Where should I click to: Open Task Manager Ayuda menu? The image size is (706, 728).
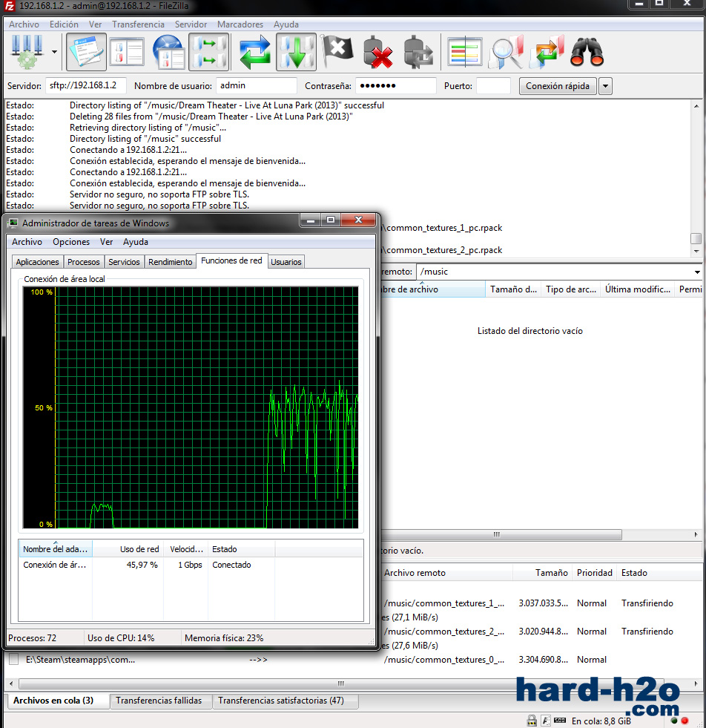[x=136, y=241]
